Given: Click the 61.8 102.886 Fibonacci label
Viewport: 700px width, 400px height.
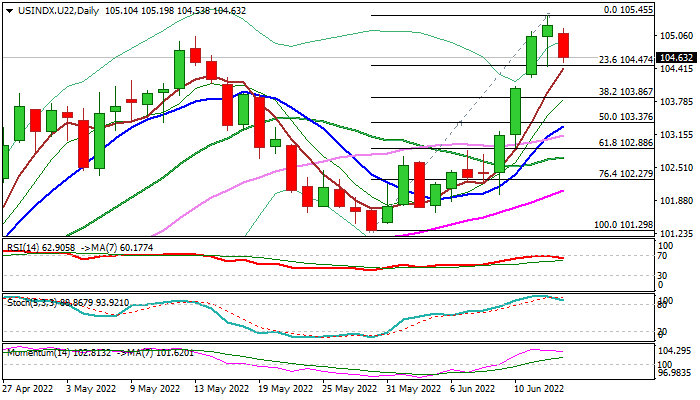Looking at the screenshot, I should [x=625, y=143].
